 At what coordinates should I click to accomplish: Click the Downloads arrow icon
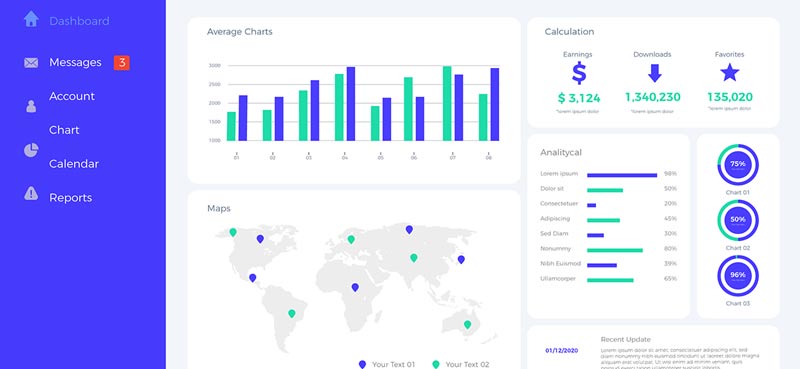pyautogui.click(x=655, y=73)
